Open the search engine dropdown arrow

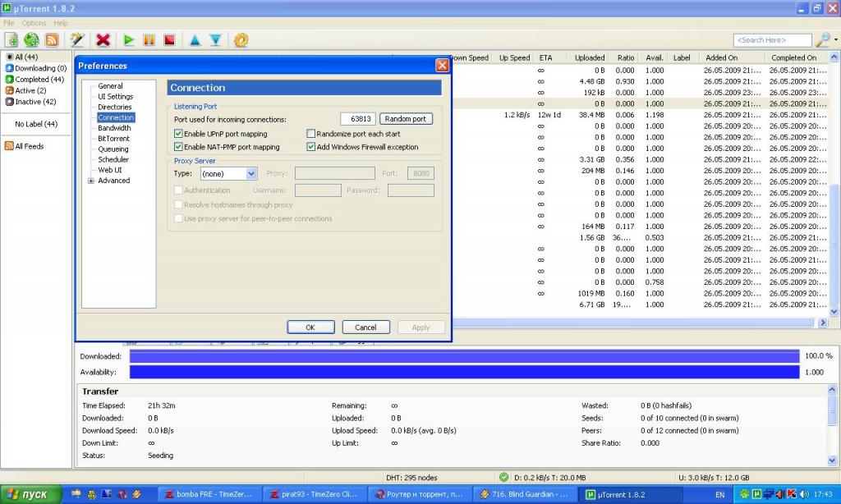point(835,39)
